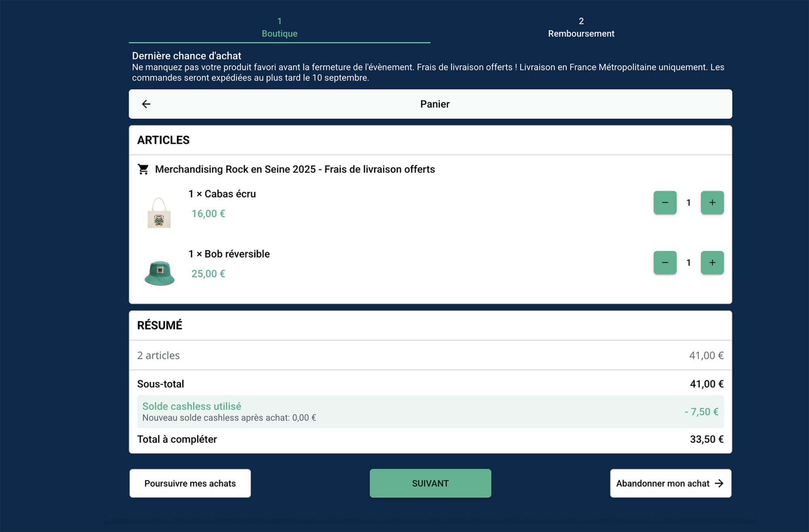
Task: Click the Merchandising Rock en Seine 2025 heading
Action: [x=295, y=169]
